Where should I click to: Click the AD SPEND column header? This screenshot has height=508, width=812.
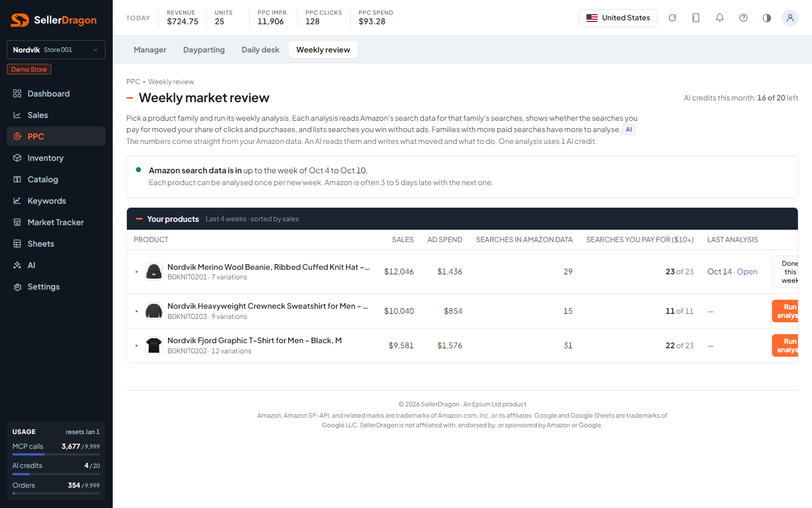tap(445, 240)
